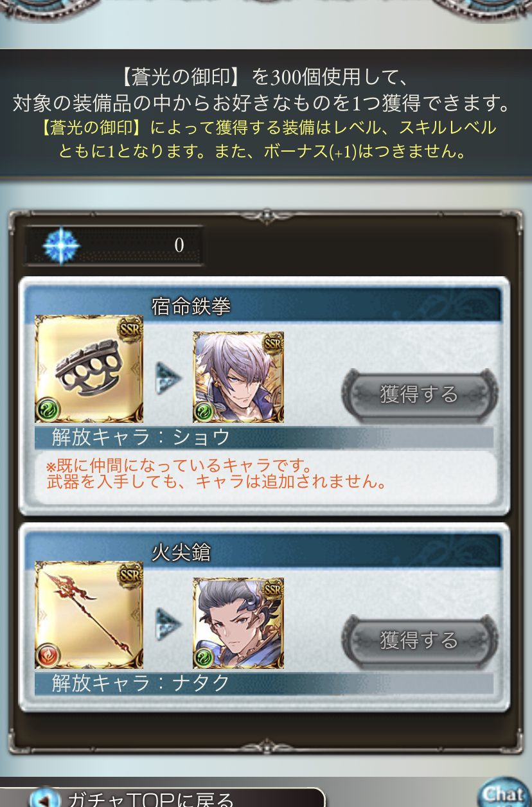Screen dimensions: 532x807
Task: Tap the blue 蒼光の御印 crystal icon
Action: [61, 245]
